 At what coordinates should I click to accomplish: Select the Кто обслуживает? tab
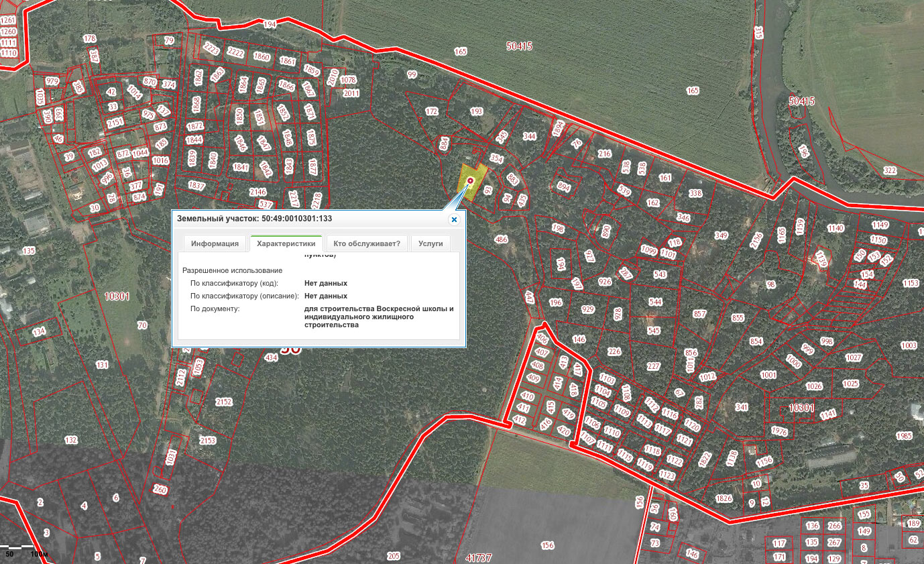[x=367, y=243]
